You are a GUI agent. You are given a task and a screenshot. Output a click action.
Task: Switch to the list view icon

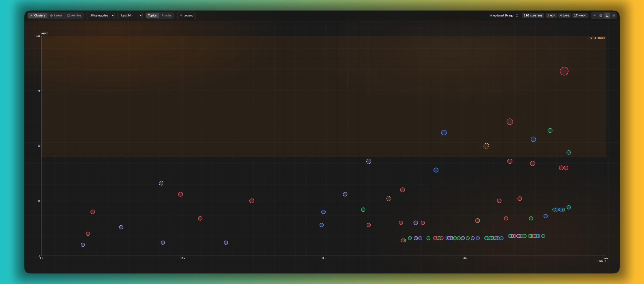[x=614, y=15]
